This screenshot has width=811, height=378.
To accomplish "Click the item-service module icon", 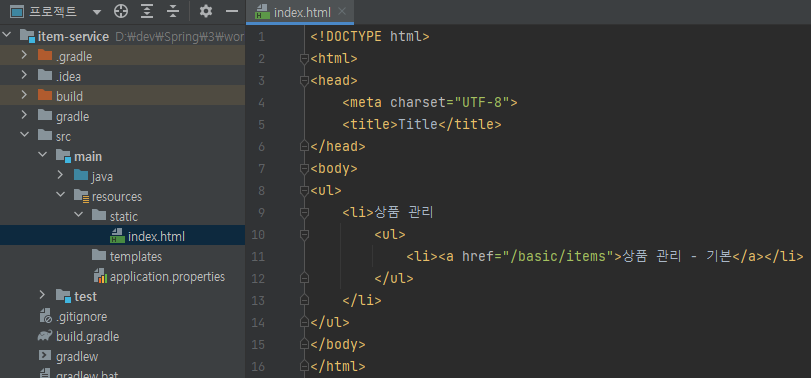I will 27,36.
